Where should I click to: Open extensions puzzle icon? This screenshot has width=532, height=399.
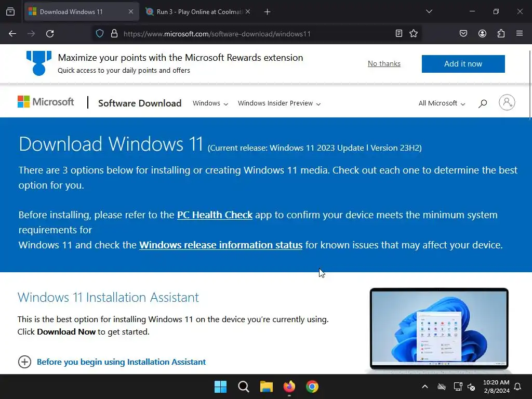501,33
